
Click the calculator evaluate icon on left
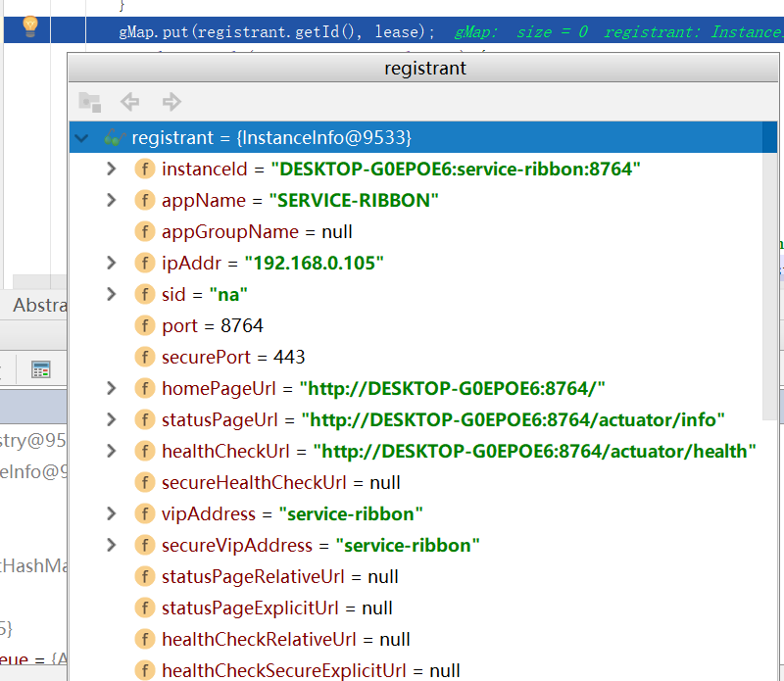tap(40, 369)
